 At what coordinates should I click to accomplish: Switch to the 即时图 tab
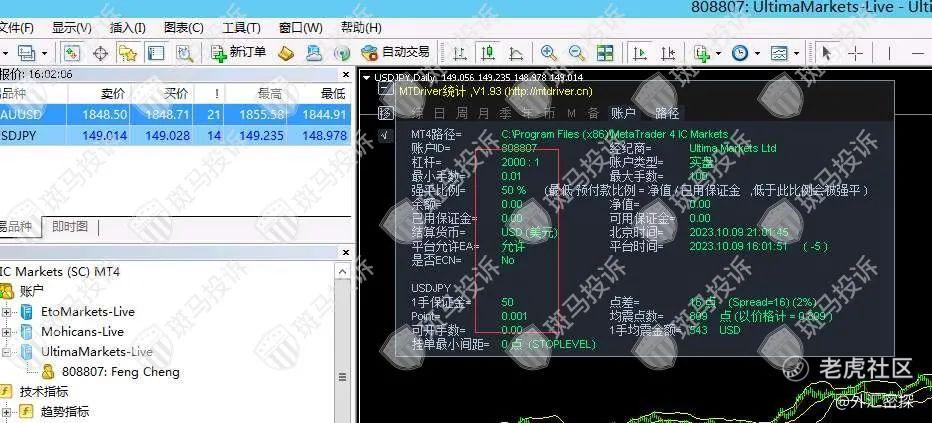click(70, 226)
